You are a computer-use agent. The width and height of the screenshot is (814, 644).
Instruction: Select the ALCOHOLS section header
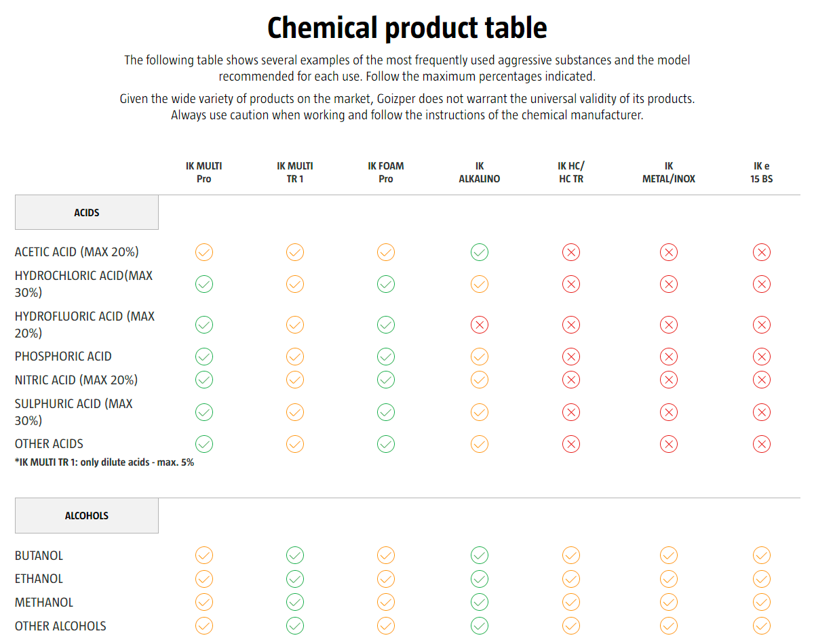(87, 516)
